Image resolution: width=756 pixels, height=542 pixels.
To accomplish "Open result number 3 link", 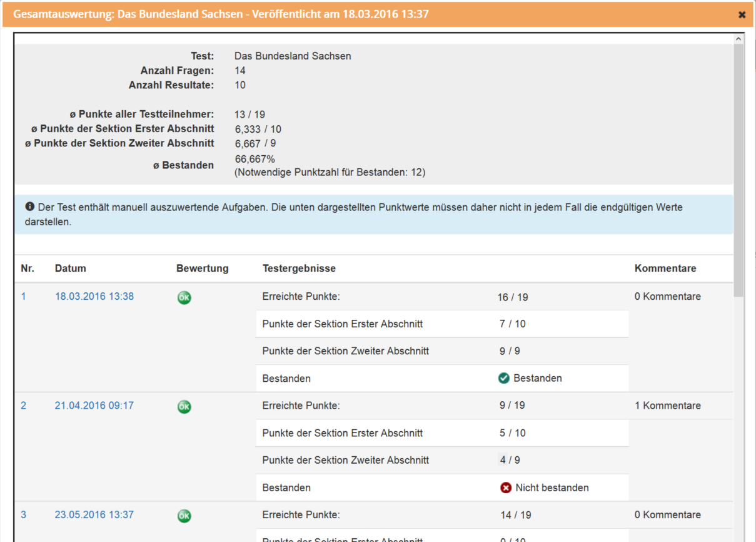I will click(x=24, y=515).
